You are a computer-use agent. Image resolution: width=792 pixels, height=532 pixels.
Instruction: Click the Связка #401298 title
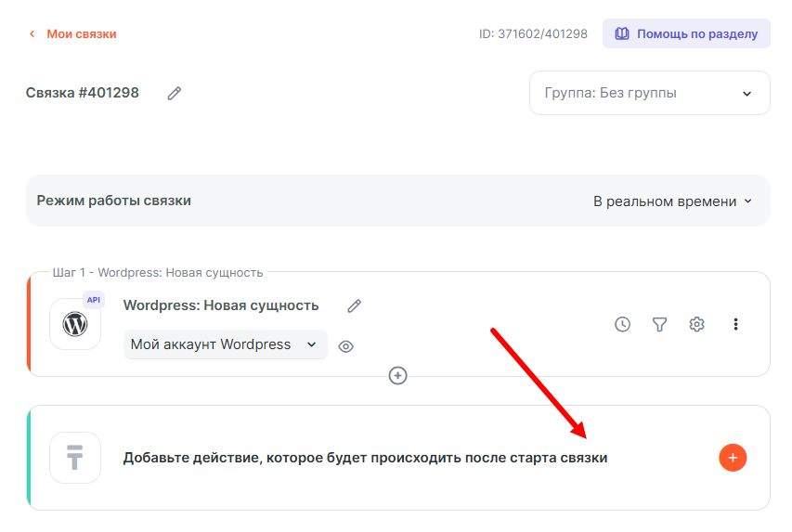point(83,93)
